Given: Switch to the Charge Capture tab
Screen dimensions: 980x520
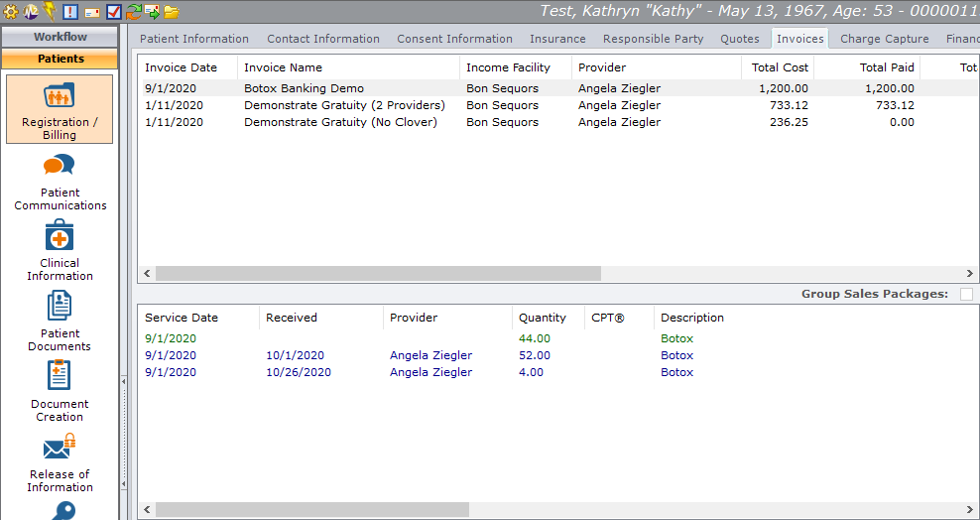Looking at the screenshot, I should click(885, 39).
